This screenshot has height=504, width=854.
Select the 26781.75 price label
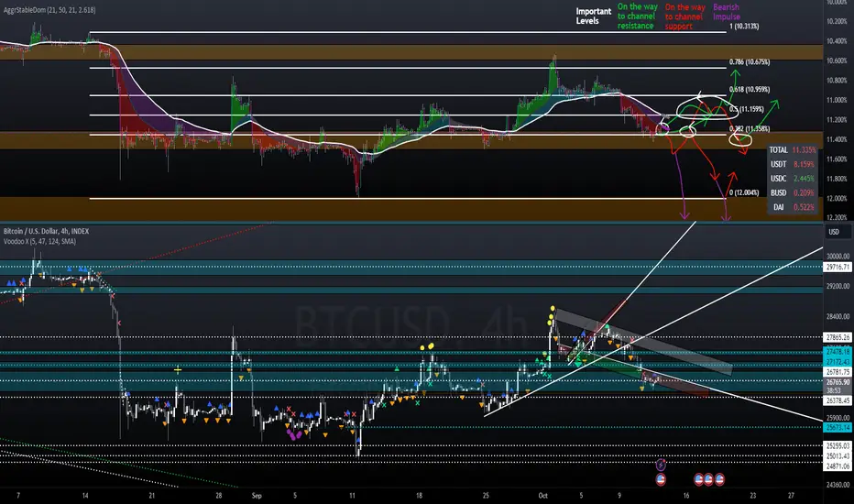838,372
